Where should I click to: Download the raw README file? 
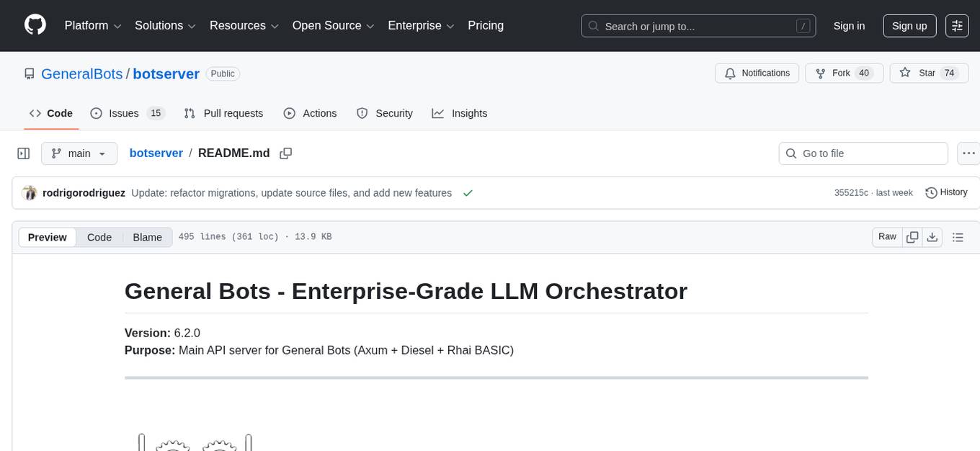(932, 237)
